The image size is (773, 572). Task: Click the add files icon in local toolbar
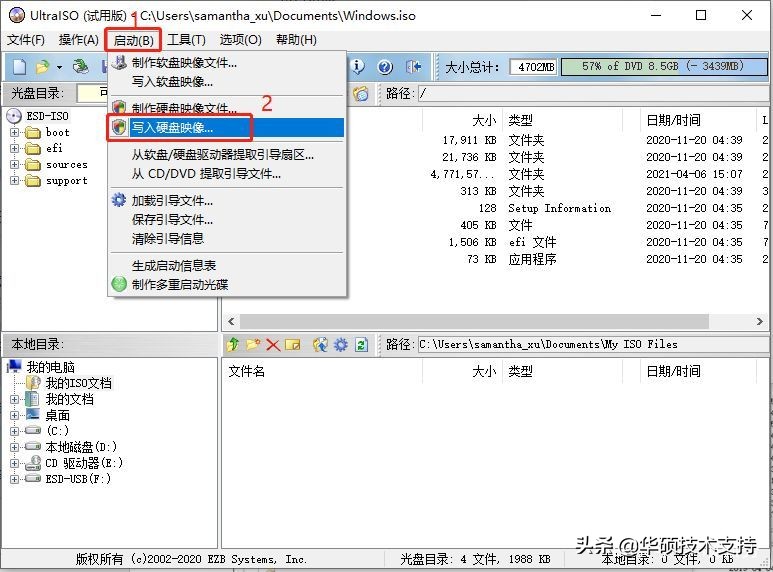point(320,344)
